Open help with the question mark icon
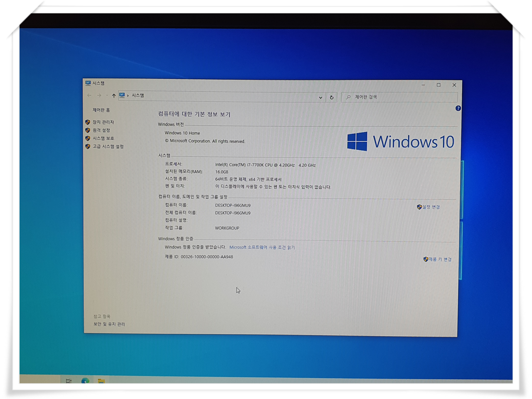Image resolution: width=532 pixels, height=399 pixels. click(x=458, y=108)
